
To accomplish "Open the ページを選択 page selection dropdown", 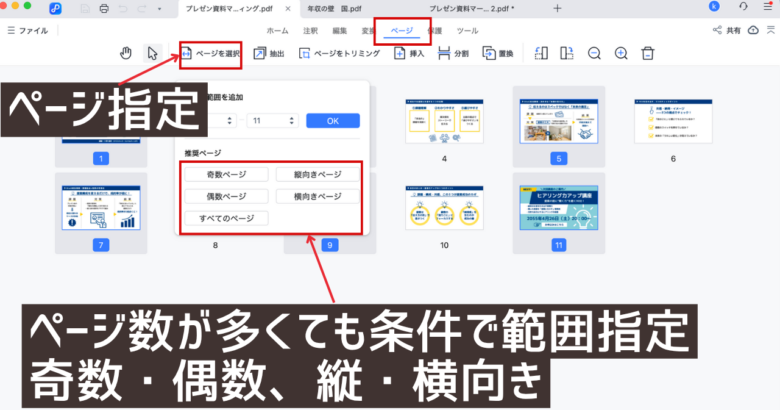I will tap(210, 53).
